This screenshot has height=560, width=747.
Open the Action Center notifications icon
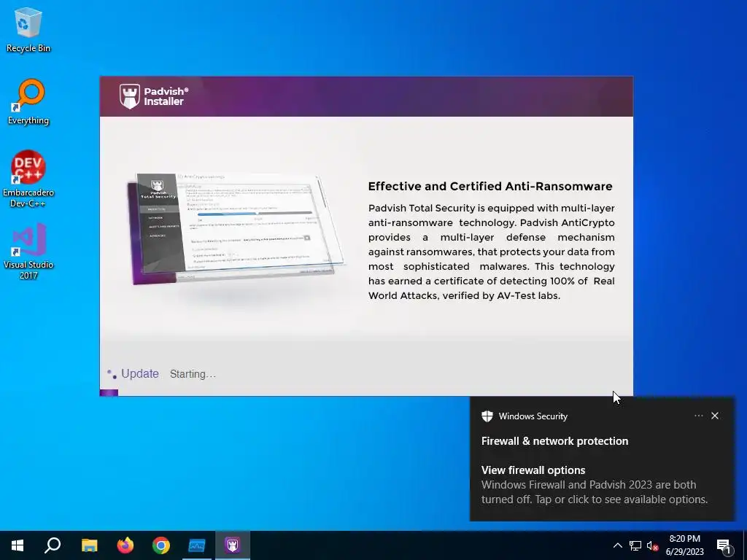pyautogui.click(x=724, y=545)
